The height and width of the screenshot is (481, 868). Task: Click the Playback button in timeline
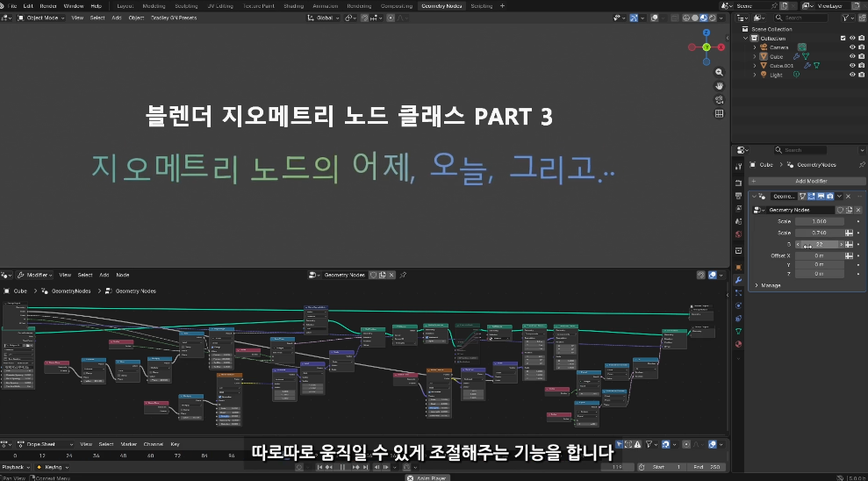15,467
